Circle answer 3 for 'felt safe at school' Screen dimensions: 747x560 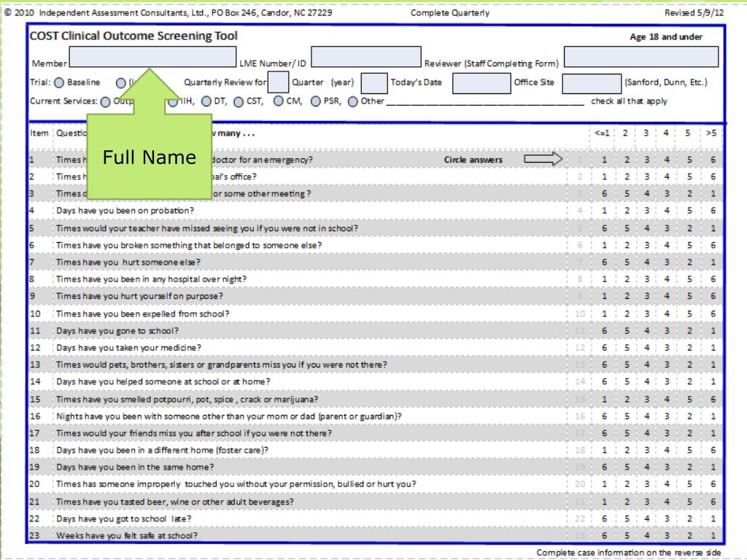pos(667,536)
